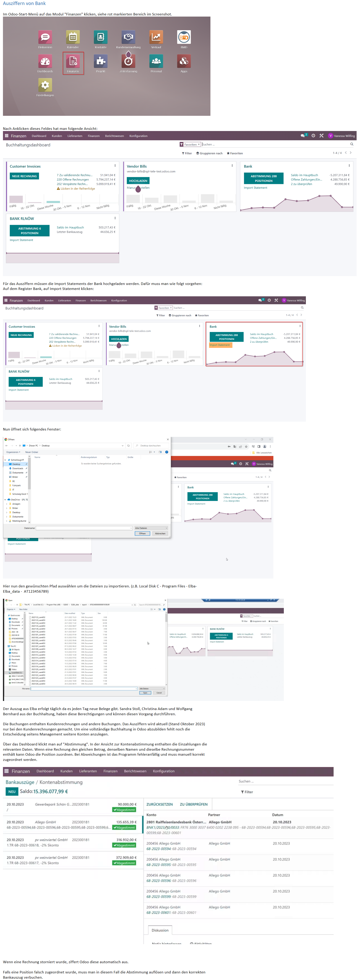Expand the Organisieren menu in Öffnen dialog
Screen dimensions: 357x980
13,452
